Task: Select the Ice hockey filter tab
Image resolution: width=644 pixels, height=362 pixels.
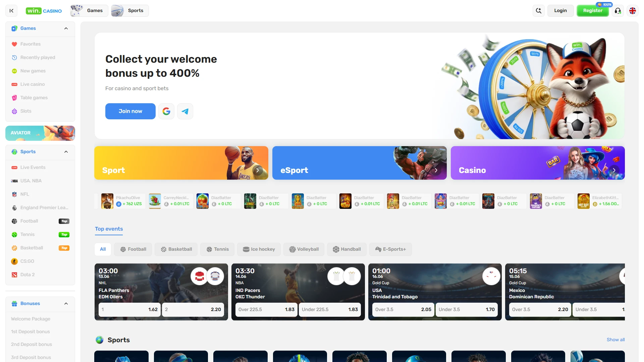Action: pos(259,249)
